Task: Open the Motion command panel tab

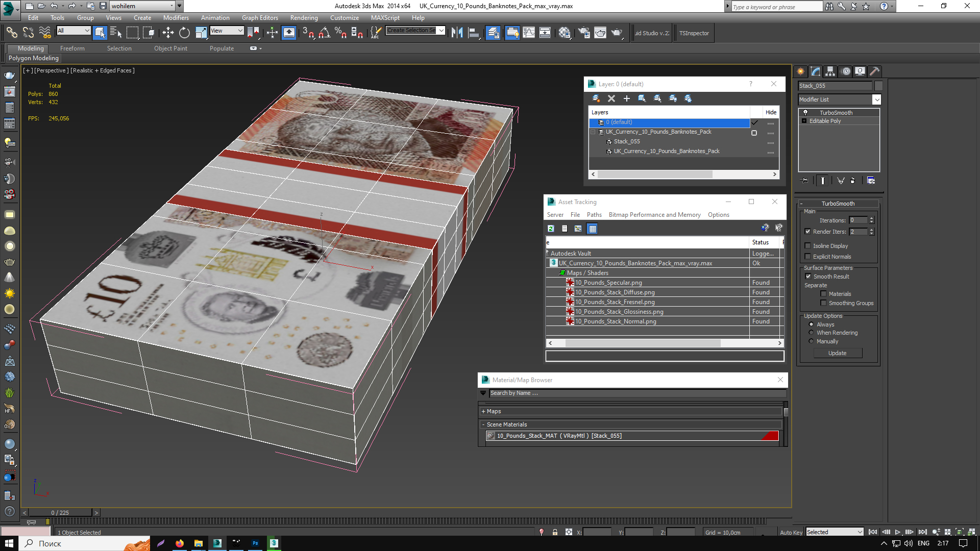Action: coord(846,71)
